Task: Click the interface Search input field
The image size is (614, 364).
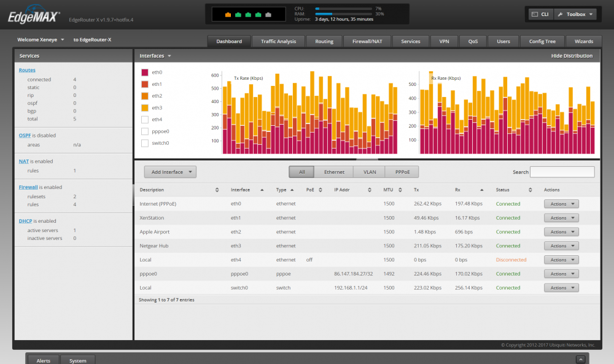Action: pyautogui.click(x=562, y=172)
